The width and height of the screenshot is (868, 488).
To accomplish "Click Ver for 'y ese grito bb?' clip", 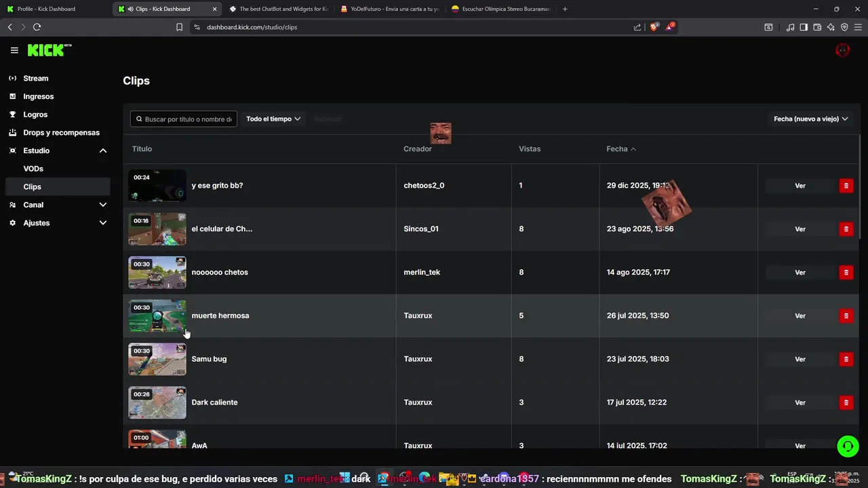I will 800,186.
